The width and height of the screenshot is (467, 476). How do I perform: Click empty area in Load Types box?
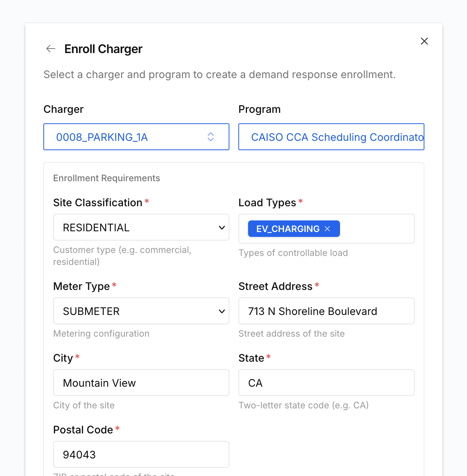[x=377, y=229]
